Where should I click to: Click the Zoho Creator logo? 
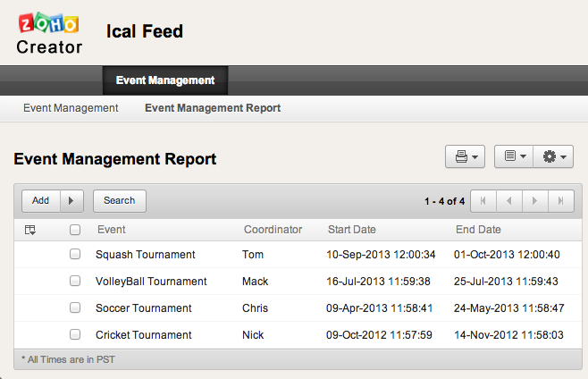[49, 34]
